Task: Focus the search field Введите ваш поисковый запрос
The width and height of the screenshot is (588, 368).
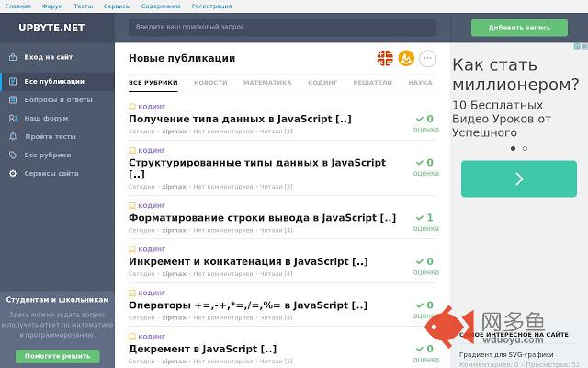Action: 282,28
